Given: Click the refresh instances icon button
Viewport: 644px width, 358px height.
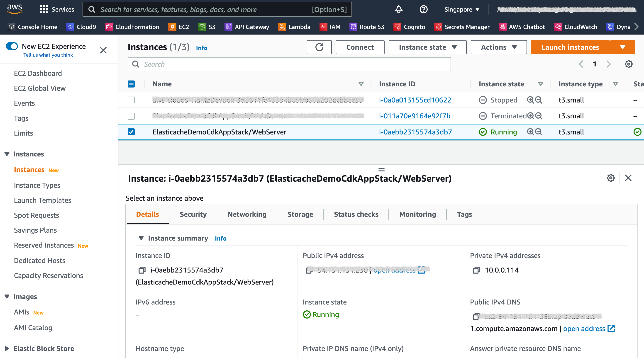Looking at the screenshot, I should (319, 47).
